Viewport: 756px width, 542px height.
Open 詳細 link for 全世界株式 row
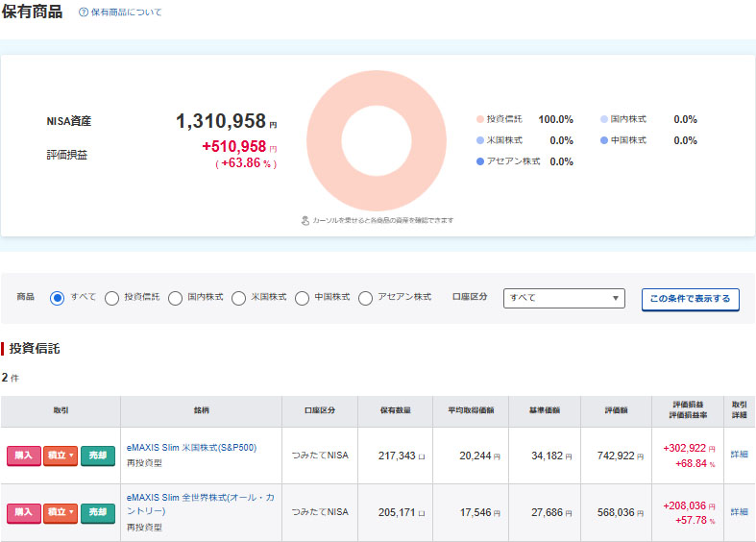click(739, 512)
